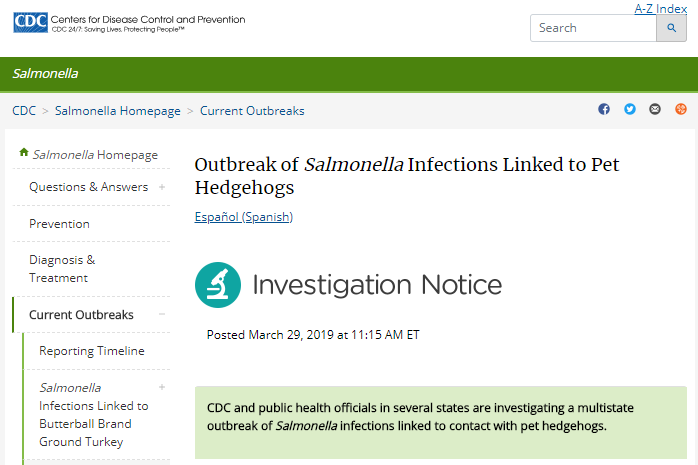Image resolution: width=698 pixels, height=465 pixels.
Task: Share this page on Twitter
Action: click(630, 109)
